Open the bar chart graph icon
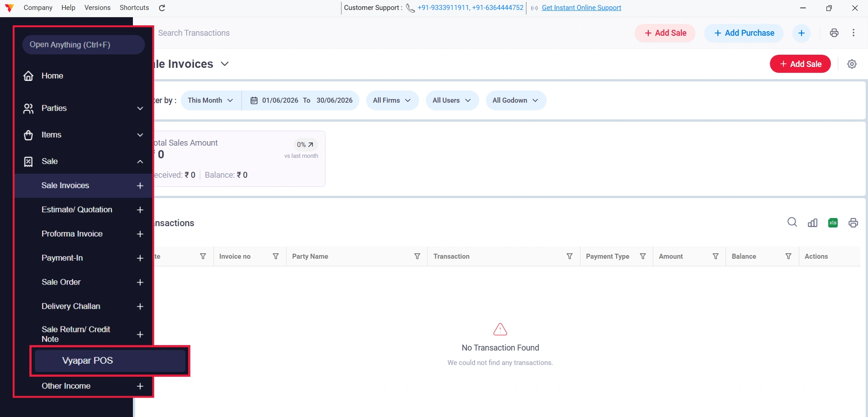 coord(812,223)
